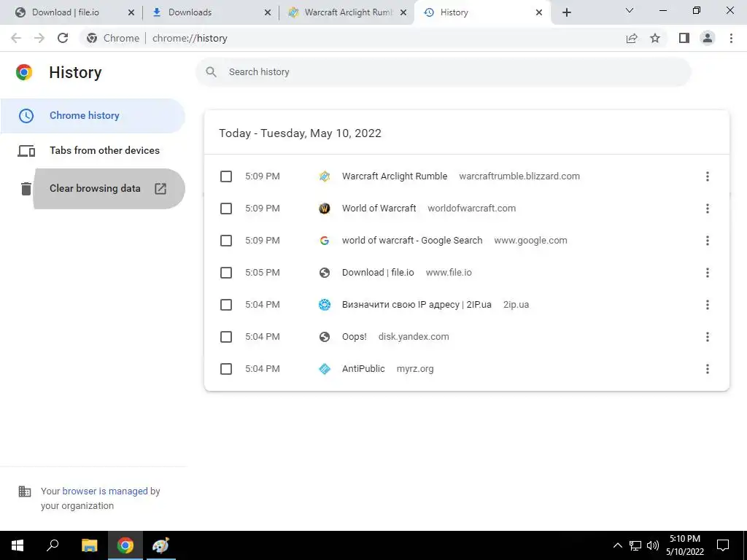Click the managed organization building icon

click(25, 491)
